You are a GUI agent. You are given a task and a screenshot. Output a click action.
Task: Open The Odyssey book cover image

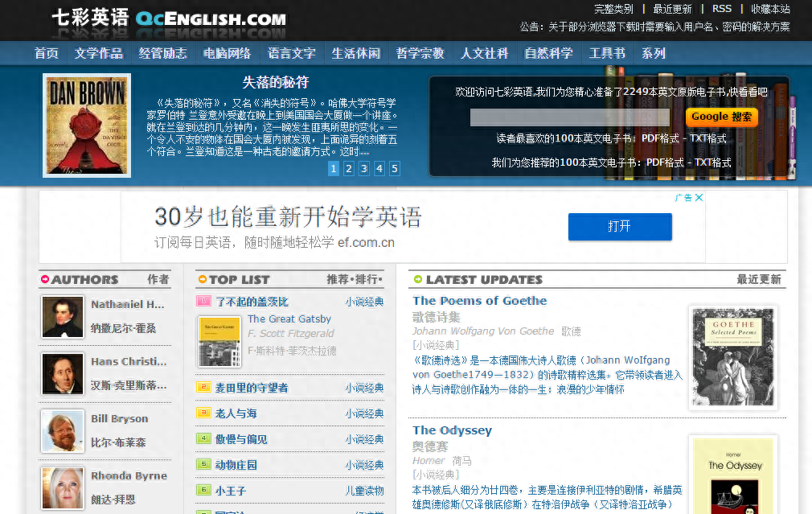tap(733, 475)
